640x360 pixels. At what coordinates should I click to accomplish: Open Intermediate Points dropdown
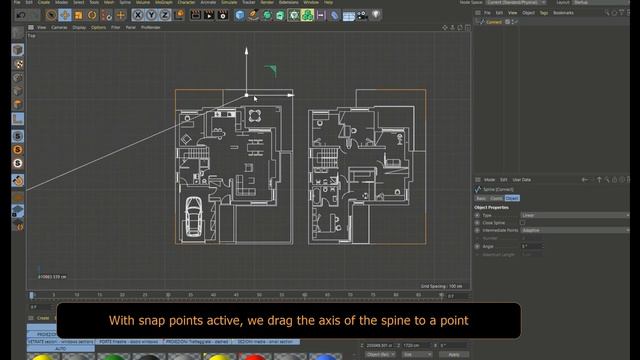click(575, 230)
